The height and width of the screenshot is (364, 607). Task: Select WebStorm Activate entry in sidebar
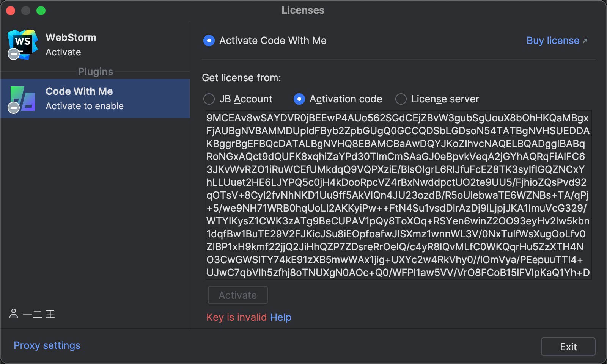pyautogui.click(x=95, y=45)
